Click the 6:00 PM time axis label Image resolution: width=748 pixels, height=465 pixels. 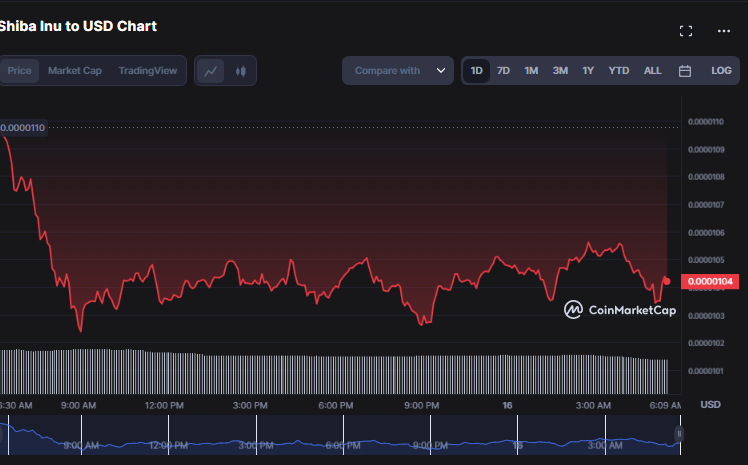point(336,405)
